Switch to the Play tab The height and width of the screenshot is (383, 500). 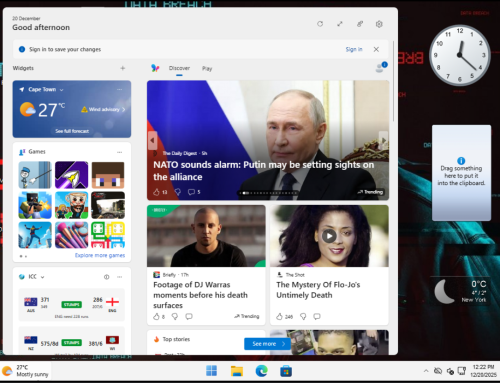coord(207,68)
